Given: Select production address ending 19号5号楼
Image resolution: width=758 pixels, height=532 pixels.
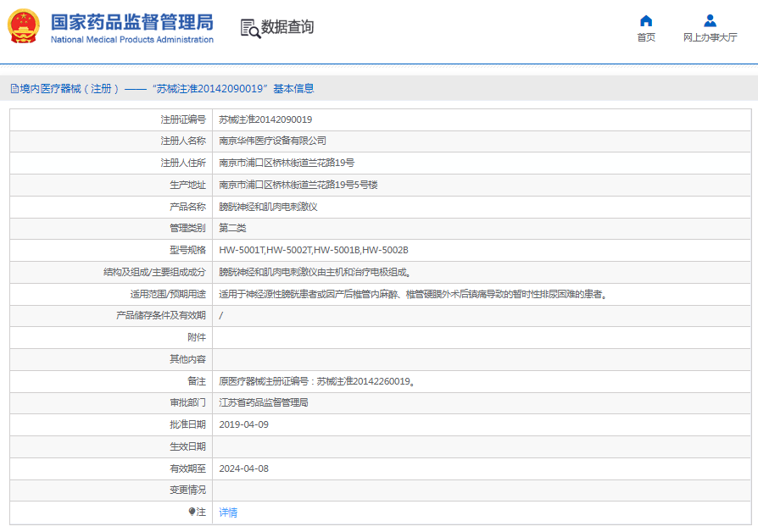Looking at the screenshot, I should click(x=298, y=185).
